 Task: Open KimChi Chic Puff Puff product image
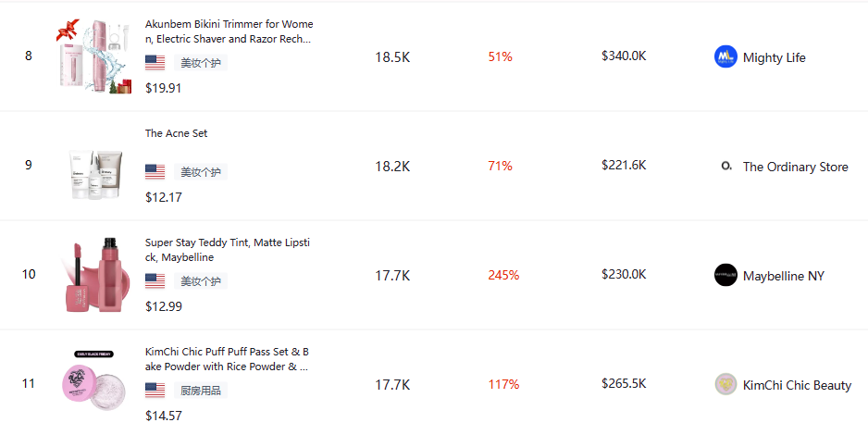(x=94, y=384)
